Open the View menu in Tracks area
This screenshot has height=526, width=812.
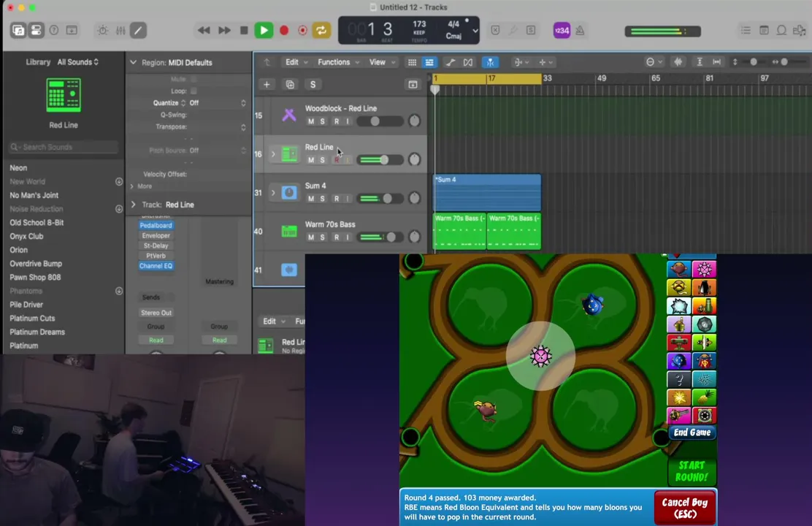click(x=382, y=62)
